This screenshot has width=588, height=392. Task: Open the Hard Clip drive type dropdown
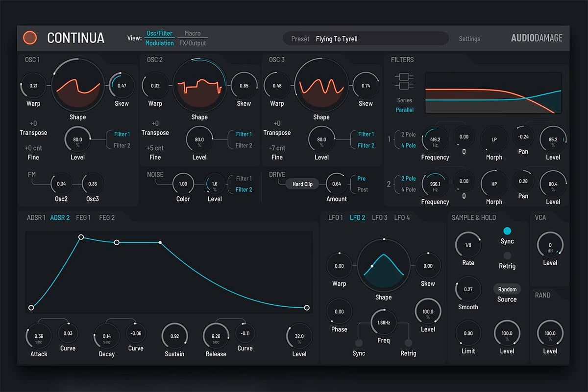click(302, 184)
